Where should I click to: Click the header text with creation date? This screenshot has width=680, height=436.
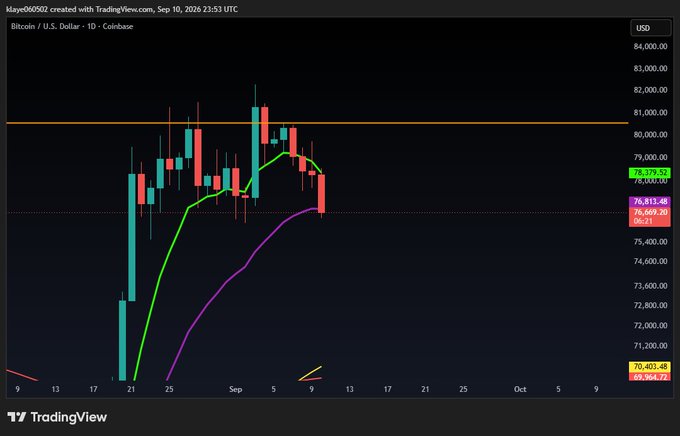point(122,9)
